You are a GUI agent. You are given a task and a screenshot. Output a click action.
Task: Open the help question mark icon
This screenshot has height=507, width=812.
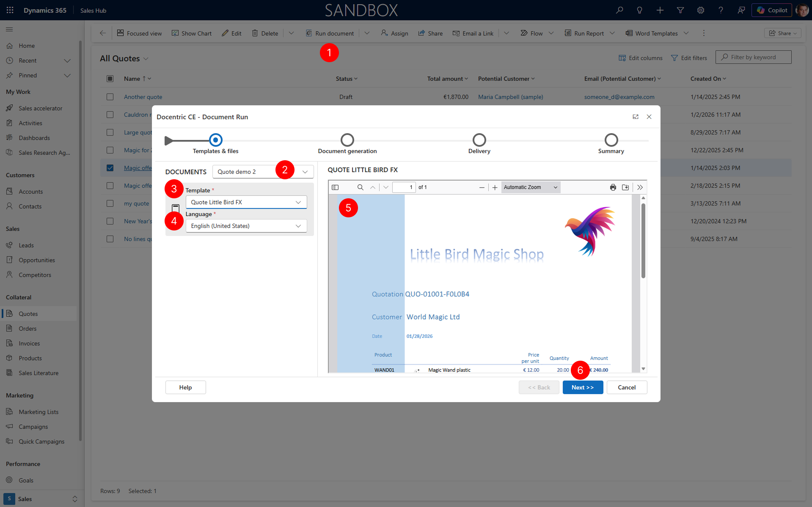click(x=721, y=10)
